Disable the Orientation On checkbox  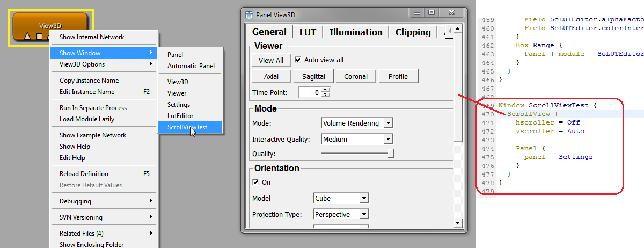pyautogui.click(x=255, y=182)
